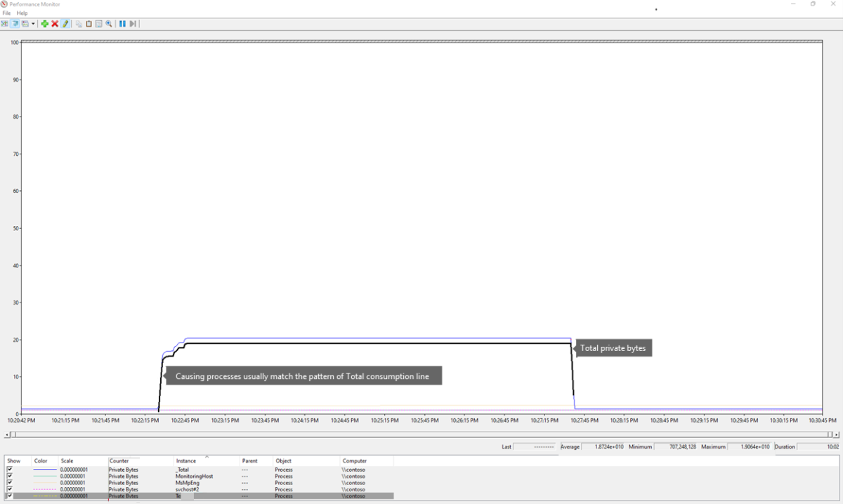Sort by Instance column header

pos(207,461)
